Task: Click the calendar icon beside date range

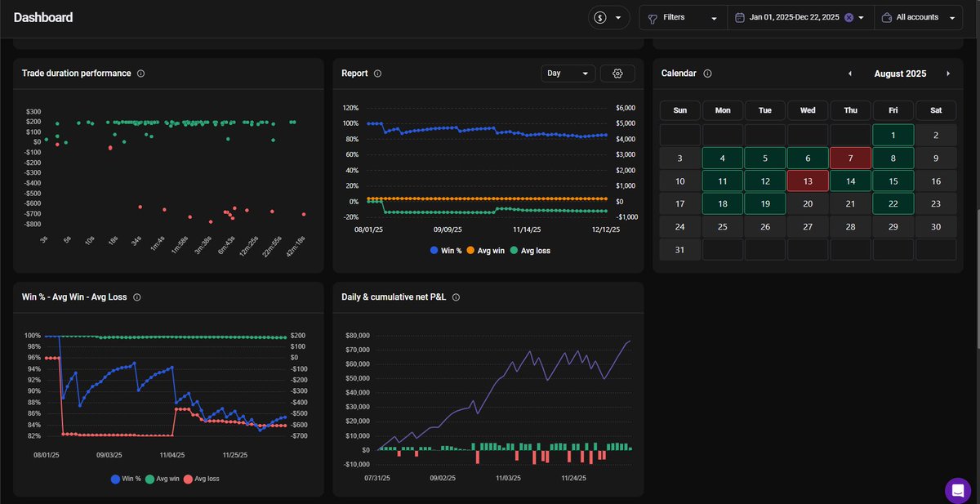Action: tap(740, 17)
